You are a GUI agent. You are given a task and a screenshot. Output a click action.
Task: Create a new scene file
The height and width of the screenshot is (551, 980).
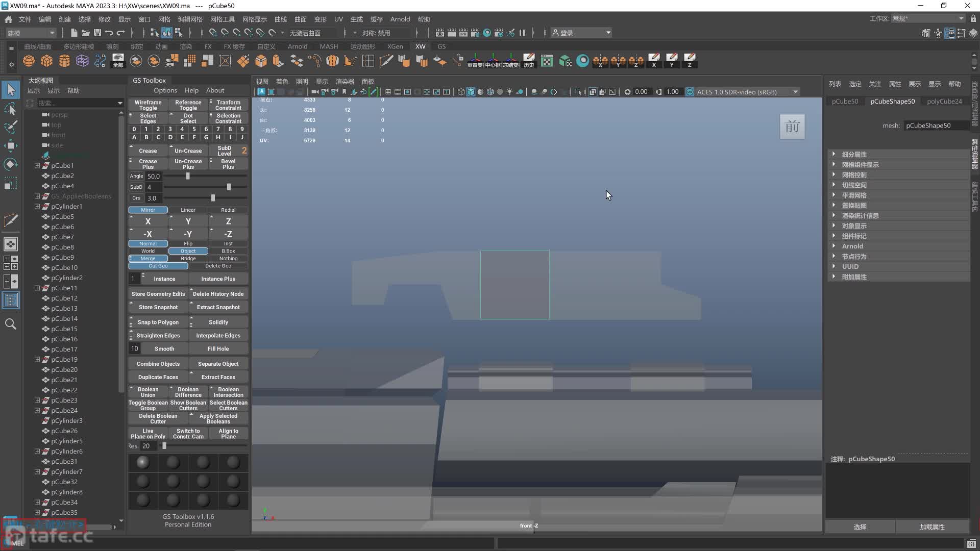(x=74, y=33)
